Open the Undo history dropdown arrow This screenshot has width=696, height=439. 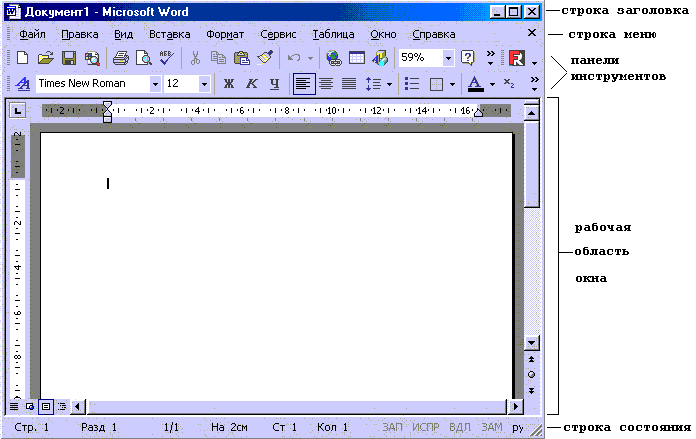(310, 58)
